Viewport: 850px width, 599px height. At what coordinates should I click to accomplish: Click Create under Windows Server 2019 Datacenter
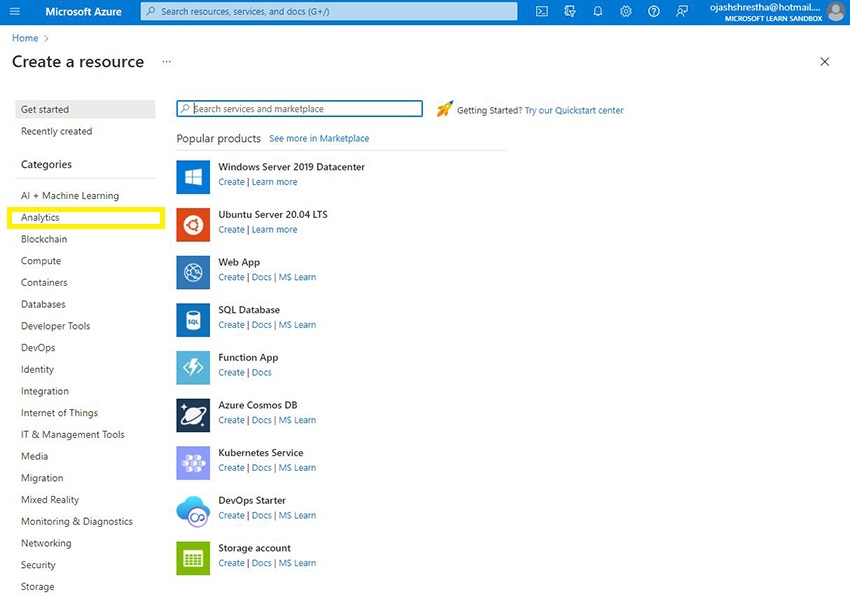231,182
